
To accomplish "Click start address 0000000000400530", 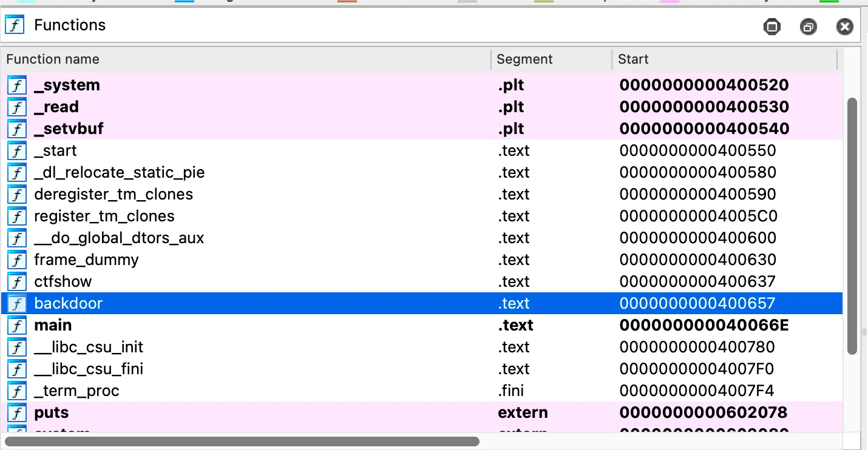I will click(704, 107).
